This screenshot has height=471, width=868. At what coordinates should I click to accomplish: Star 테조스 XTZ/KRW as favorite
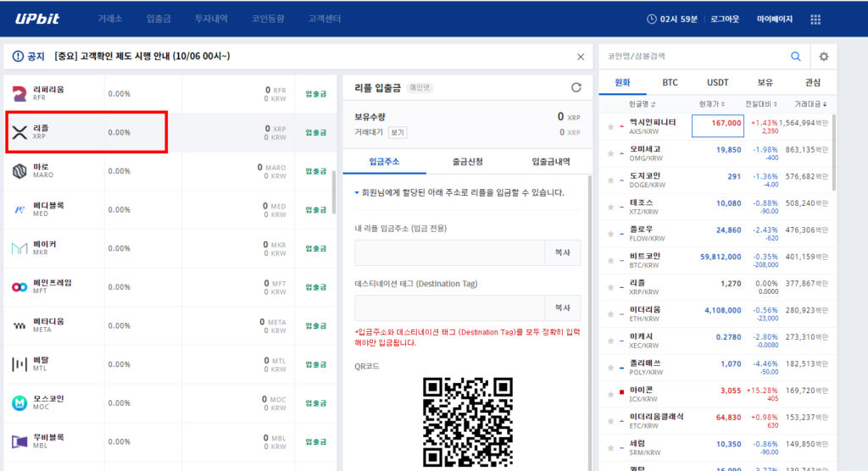(x=610, y=207)
